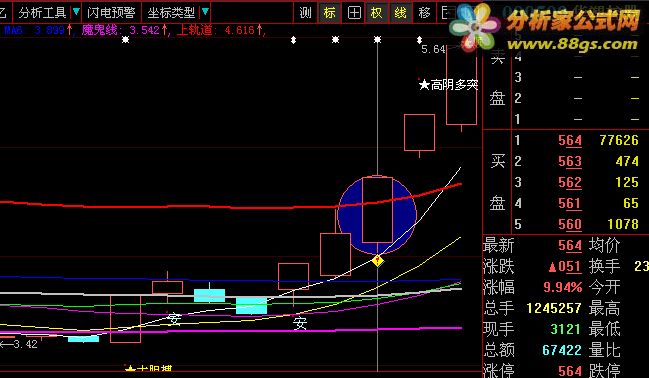Click the grid window layout icon
Image resolution: width=649 pixels, height=378 pixels.
point(354,12)
